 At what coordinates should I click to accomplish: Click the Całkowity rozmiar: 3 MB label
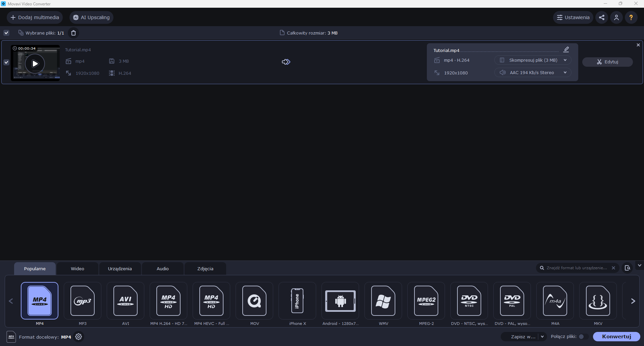[312, 33]
